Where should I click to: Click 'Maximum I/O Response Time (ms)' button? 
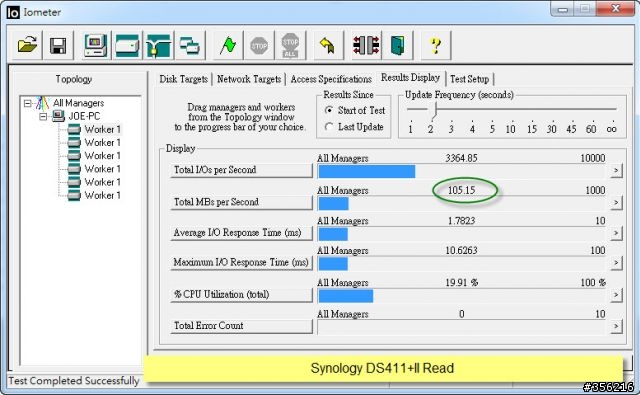(241, 262)
